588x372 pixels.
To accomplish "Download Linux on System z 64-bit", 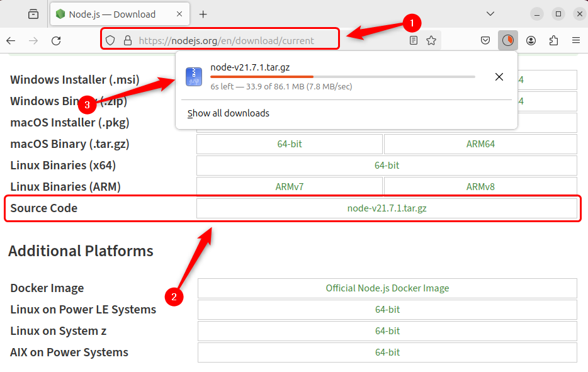I will pyautogui.click(x=387, y=330).
